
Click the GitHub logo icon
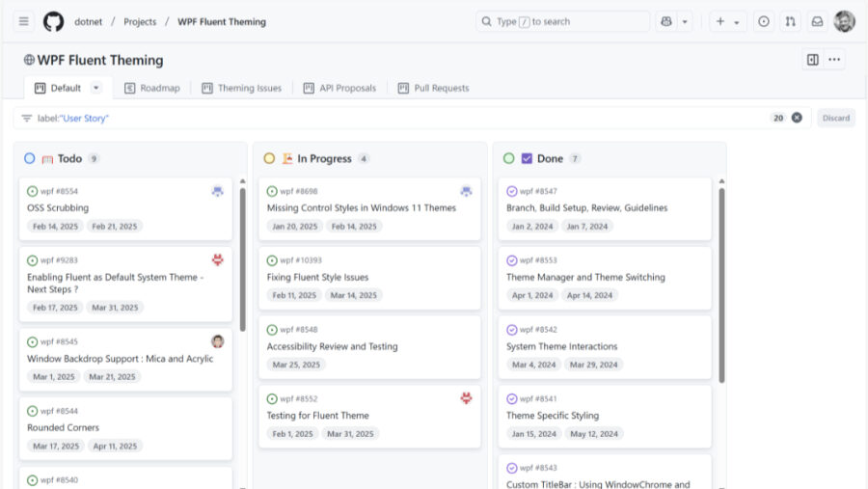pyautogui.click(x=54, y=21)
